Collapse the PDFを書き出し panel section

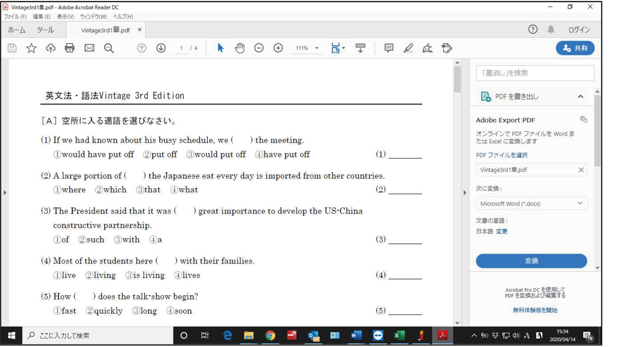(x=580, y=97)
